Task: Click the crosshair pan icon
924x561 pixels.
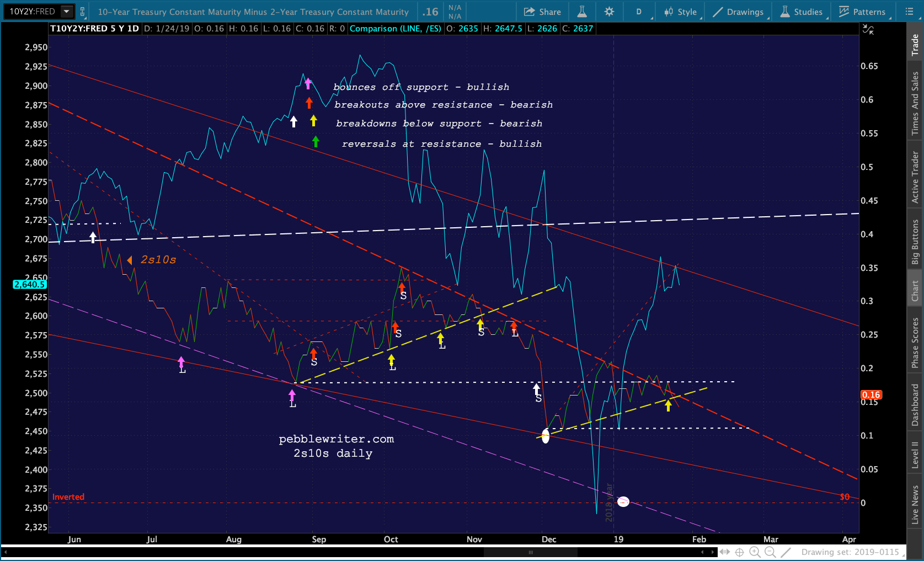Action: [740, 552]
